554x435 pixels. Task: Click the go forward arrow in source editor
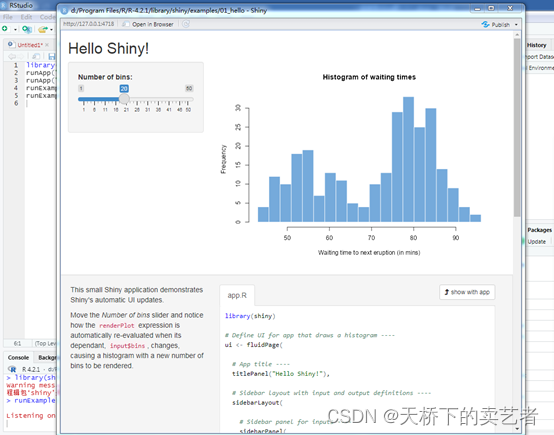(21, 56)
